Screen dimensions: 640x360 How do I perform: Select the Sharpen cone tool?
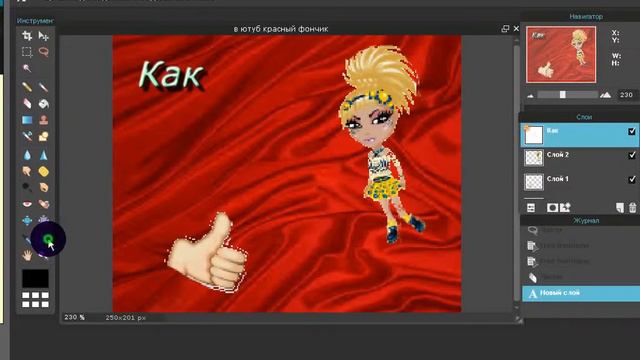tap(43, 155)
